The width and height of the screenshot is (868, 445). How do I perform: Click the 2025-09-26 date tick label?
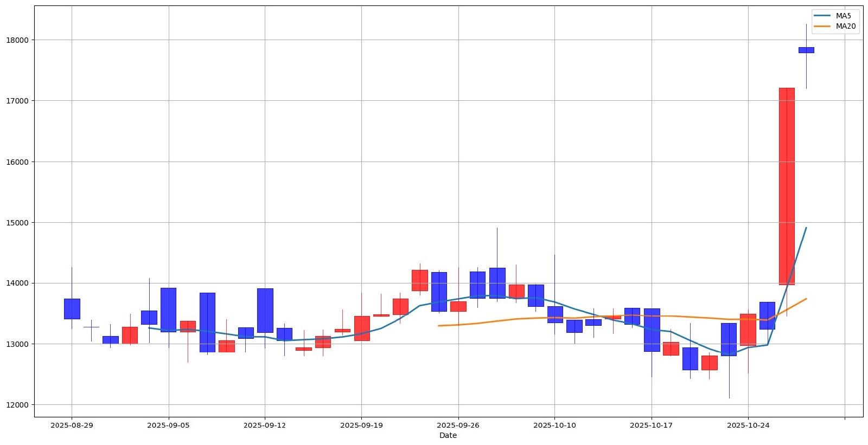[458, 426]
